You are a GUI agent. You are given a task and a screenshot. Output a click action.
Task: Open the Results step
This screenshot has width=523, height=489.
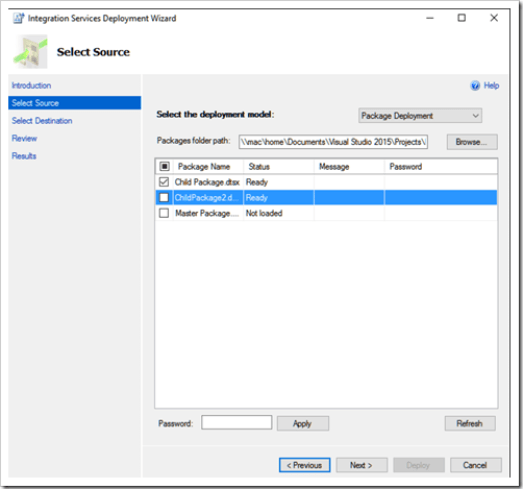24,156
